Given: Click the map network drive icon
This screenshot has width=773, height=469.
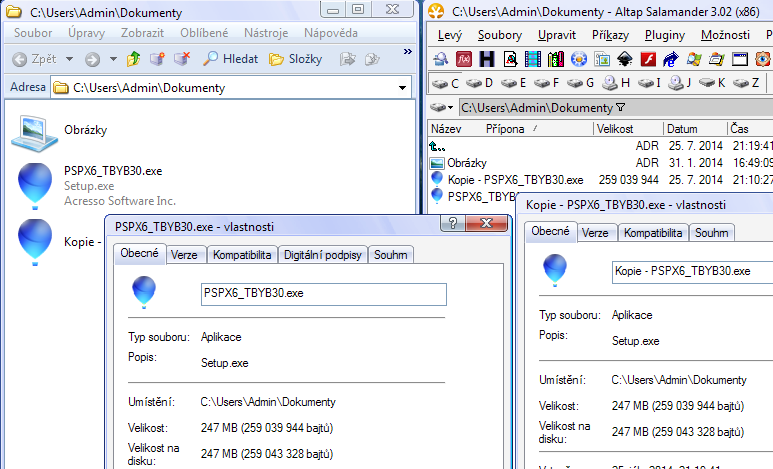Looking at the screenshot, I should (x=157, y=59).
